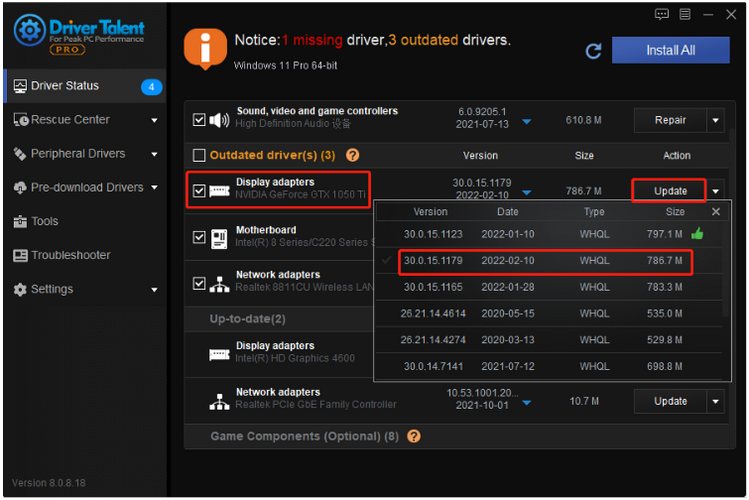Click the Troubleshooter icon in sidebar
This screenshot has width=749, height=500.
coord(20,255)
